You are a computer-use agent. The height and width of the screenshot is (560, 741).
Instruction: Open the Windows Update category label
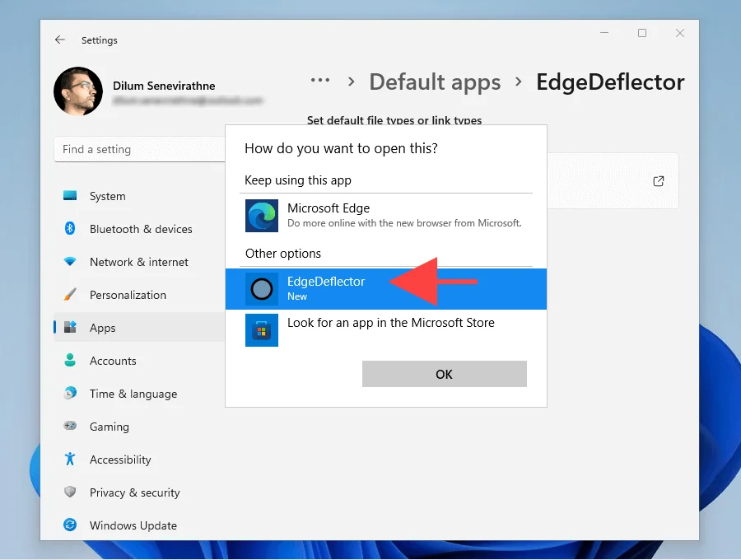[133, 525]
